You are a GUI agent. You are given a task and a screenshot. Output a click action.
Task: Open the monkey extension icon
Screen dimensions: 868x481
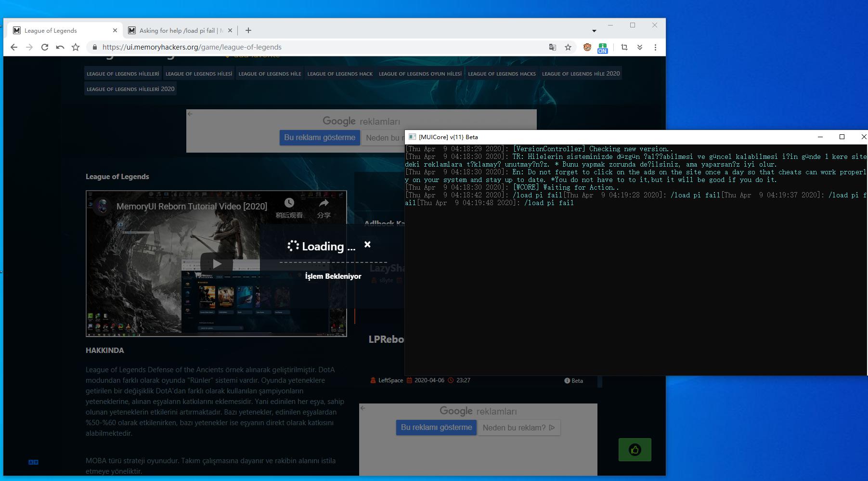(x=587, y=47)
